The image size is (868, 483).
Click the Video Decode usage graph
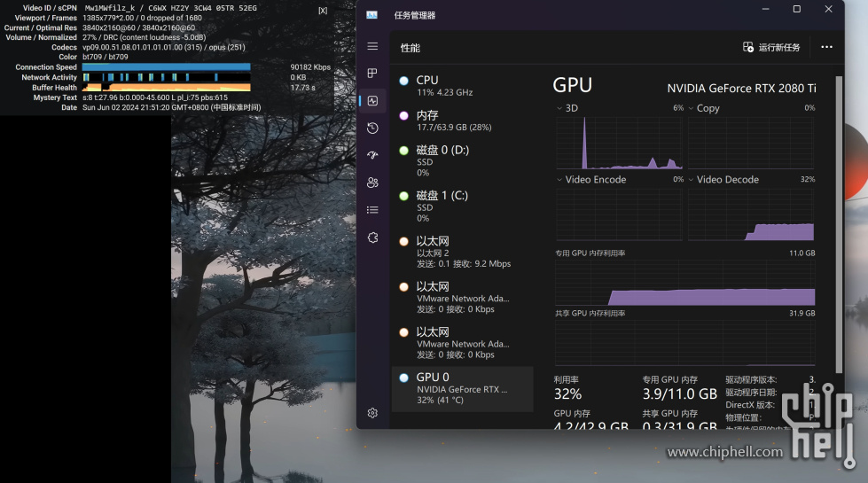(x=751, y=214)
